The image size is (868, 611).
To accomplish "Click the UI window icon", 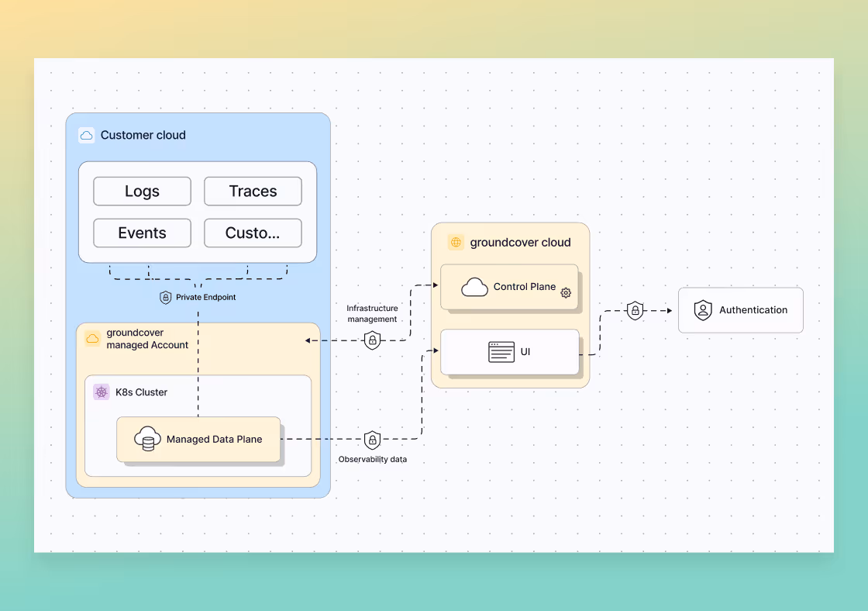I will (x=501, y=352).
